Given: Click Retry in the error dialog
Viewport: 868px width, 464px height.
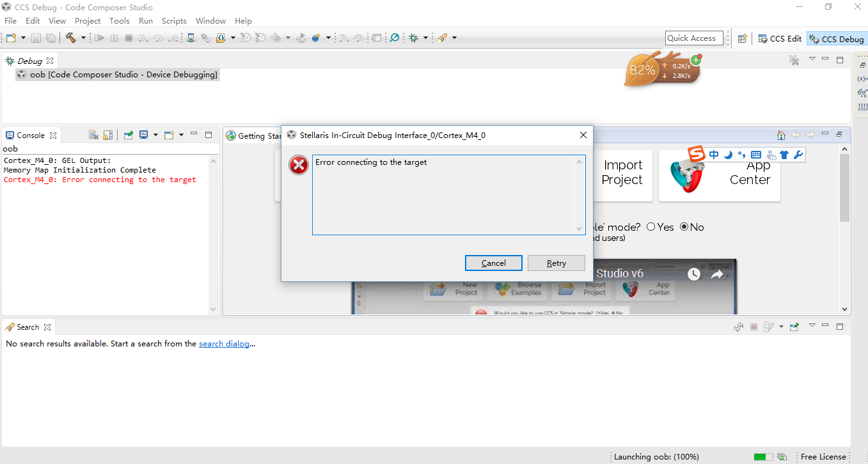Looking at the screenshot, I should click(x=556, y=263).
